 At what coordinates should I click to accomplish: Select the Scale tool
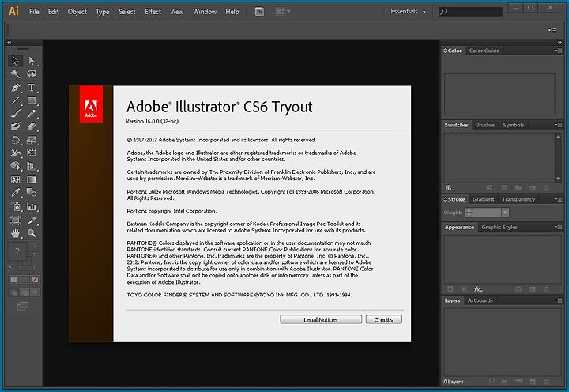(x=32, y=140)
